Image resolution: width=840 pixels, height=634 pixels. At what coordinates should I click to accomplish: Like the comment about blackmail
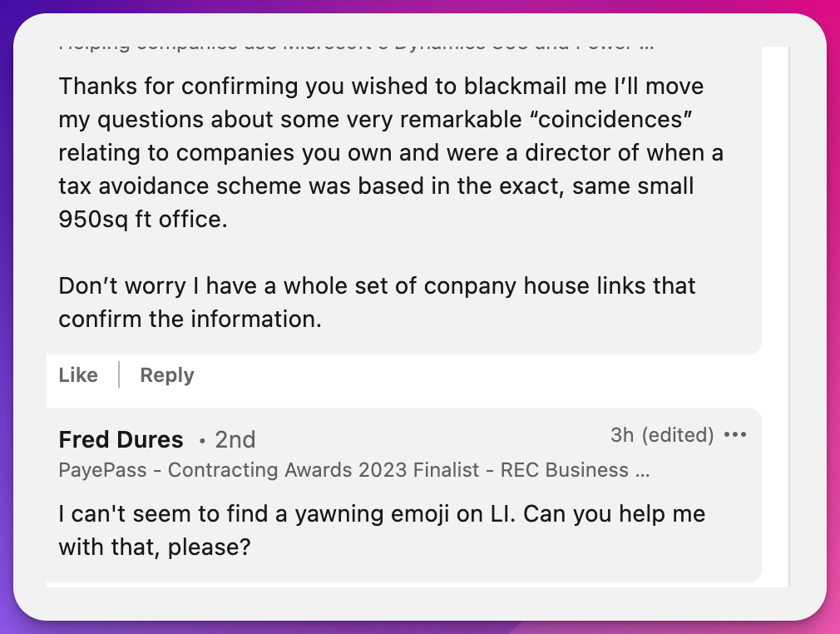coord(78,375)
